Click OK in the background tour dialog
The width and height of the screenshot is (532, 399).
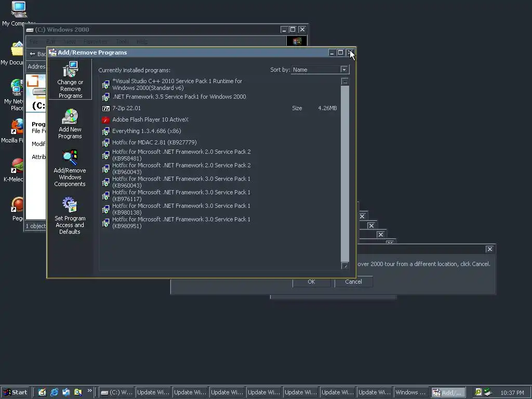(x=312, y=282)
